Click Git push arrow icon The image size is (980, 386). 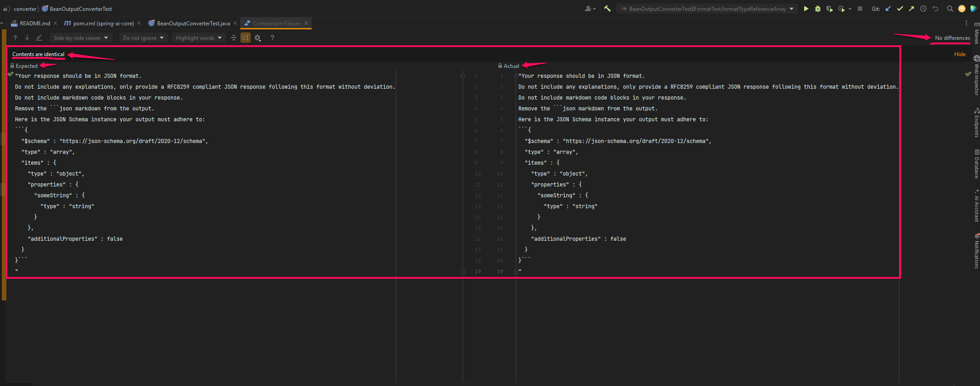912,9
